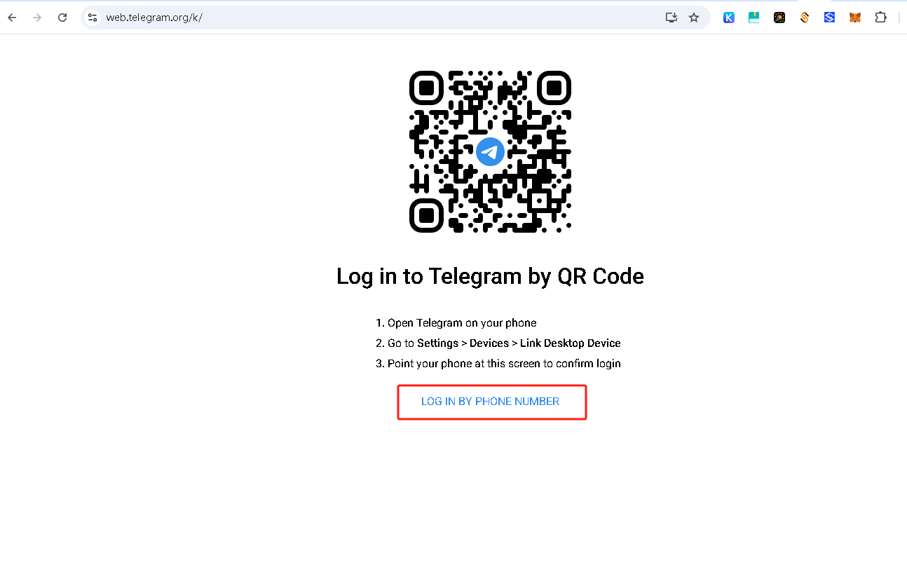This screenshot has width=907, height=588.
Task: Click the "Settings > Devices > Link Desktop Device" text
Action: pyautogui.click(x=519, y=343)
